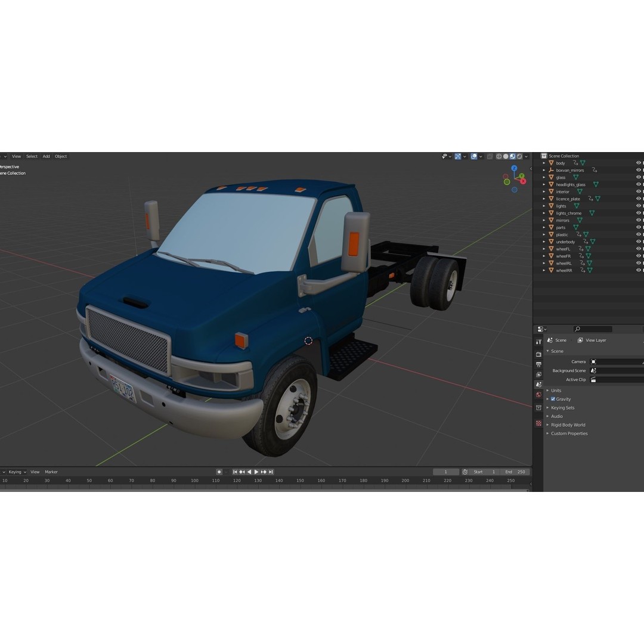
Task: Open the Texture Properties tab
Action: (x=538, y=417)
